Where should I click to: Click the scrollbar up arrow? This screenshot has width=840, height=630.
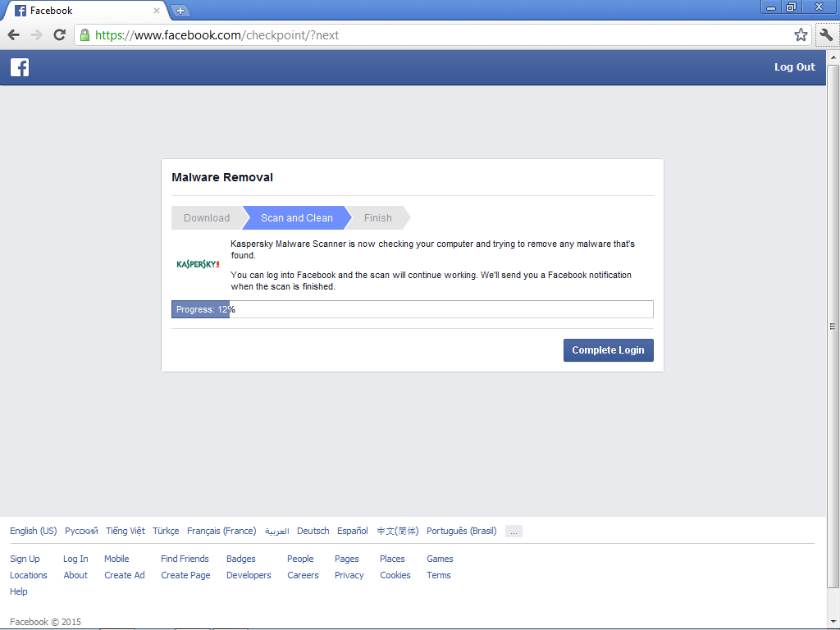833,57
